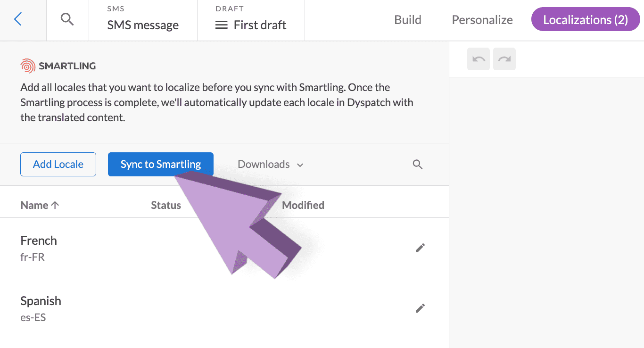Select the French locale row

224,248
